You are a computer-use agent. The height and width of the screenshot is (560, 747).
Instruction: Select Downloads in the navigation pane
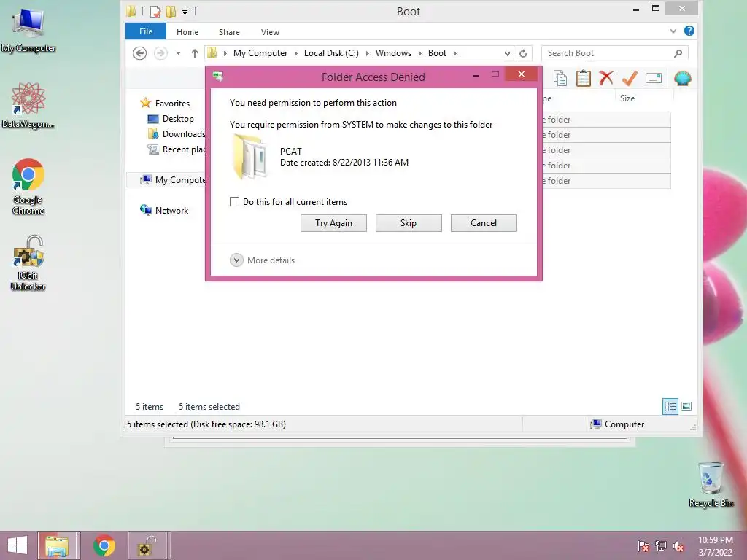(x=177, y=134)
